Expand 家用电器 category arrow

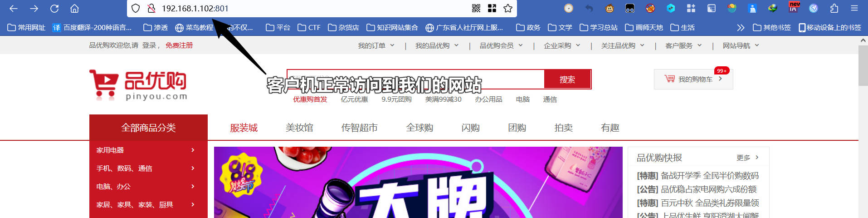[x=193, y=150]
